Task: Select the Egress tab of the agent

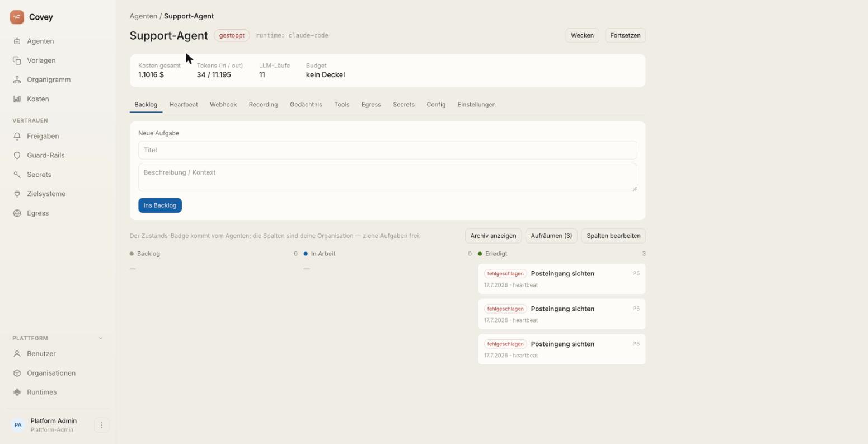Action: point(371,105)
